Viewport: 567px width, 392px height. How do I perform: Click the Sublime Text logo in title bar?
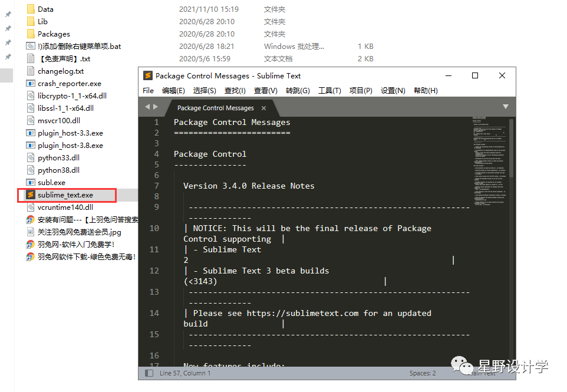pyautogui.click(x=147, y=75)
